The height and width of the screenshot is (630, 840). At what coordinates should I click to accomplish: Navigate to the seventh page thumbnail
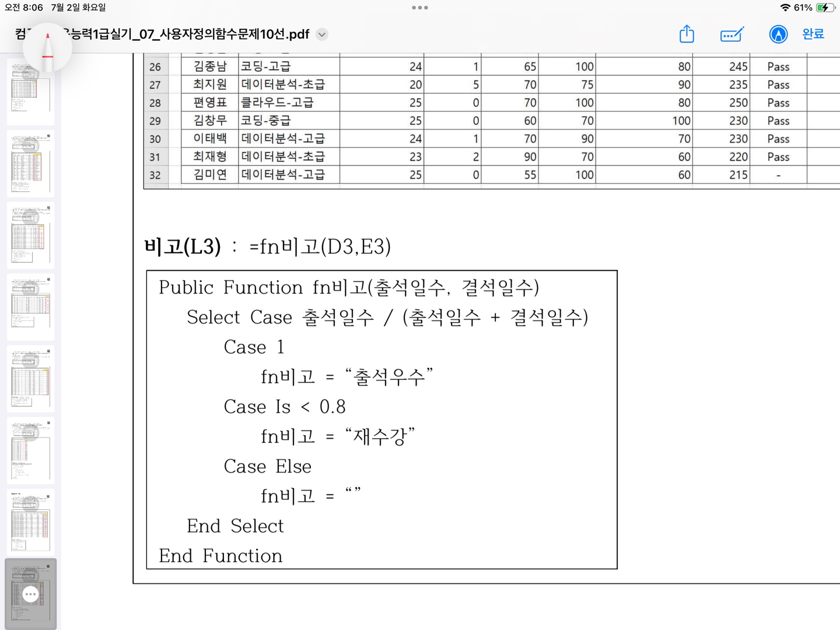[30, 523]
